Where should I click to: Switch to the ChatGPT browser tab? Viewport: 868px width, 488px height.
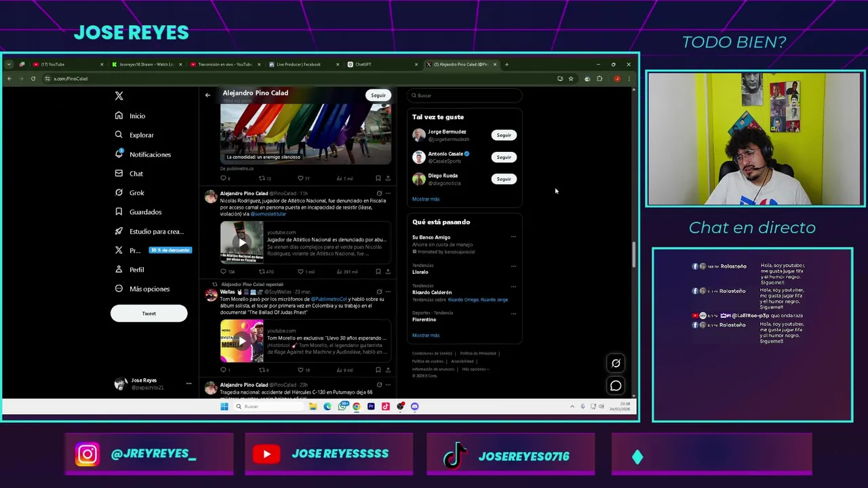point(382,64)
